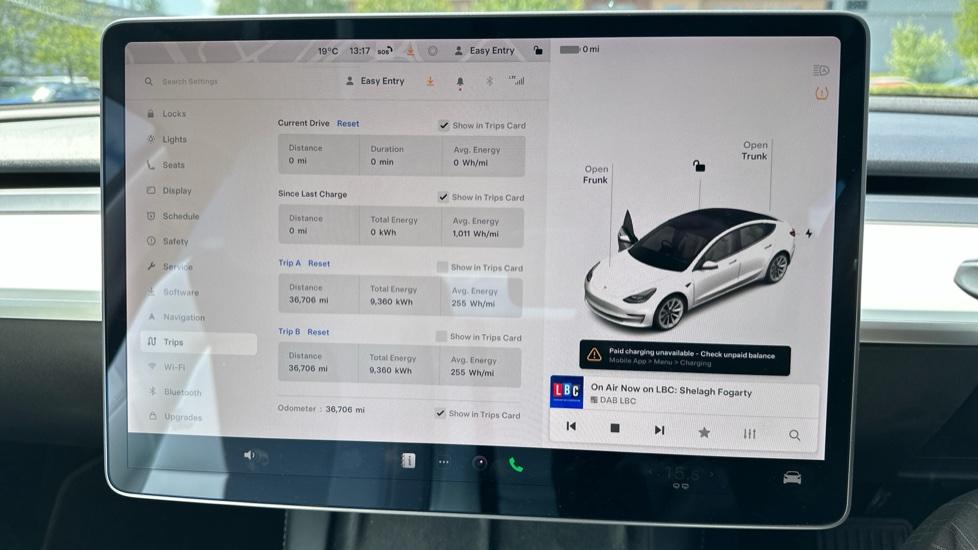Image resolution: width=978 pixels, height=550 pixels.
Task: Tap the car controls icon in bottom bar
Action: tap(792, 478)
